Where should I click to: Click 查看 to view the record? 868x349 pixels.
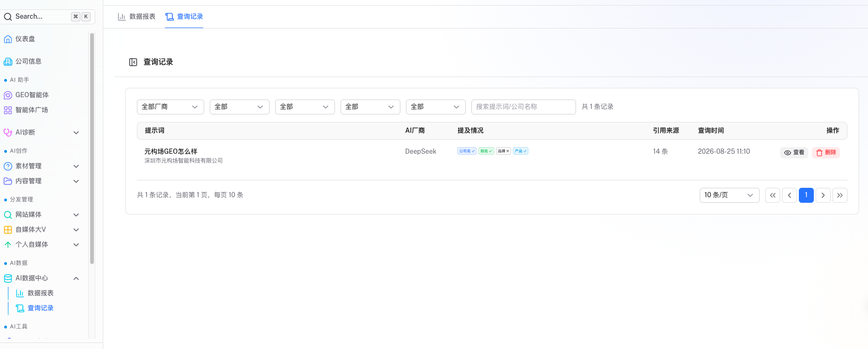[x=794, y=153]
